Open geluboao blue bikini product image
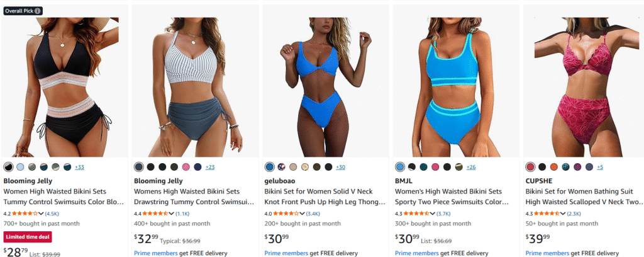The width and height of the screenshot is (644, 257). tap(326, 87)
